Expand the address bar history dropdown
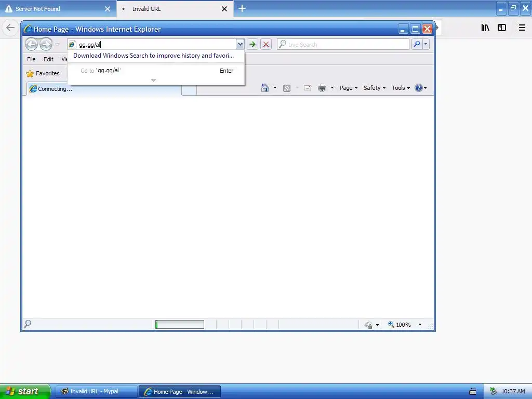 (240, 45)
